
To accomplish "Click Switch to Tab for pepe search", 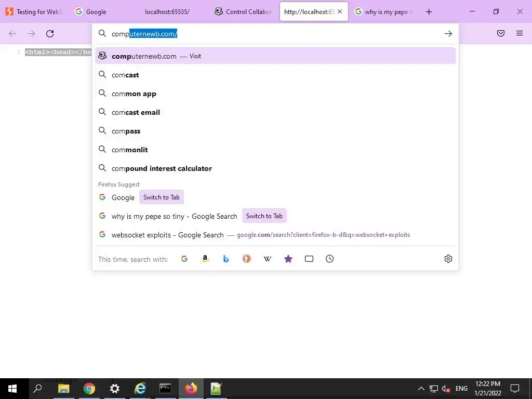I will pyautogui.click(x=264, y=216).
